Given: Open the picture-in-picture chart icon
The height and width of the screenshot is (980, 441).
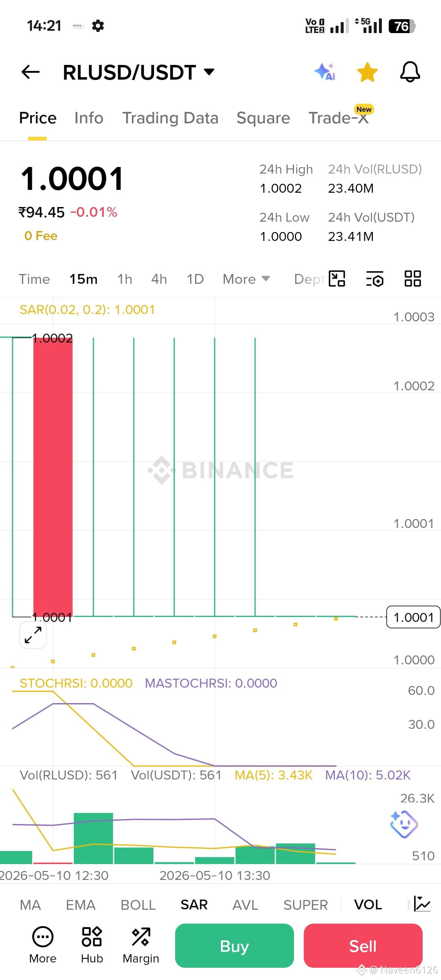Looking at the screenshot, I should [x=337, y=279].
